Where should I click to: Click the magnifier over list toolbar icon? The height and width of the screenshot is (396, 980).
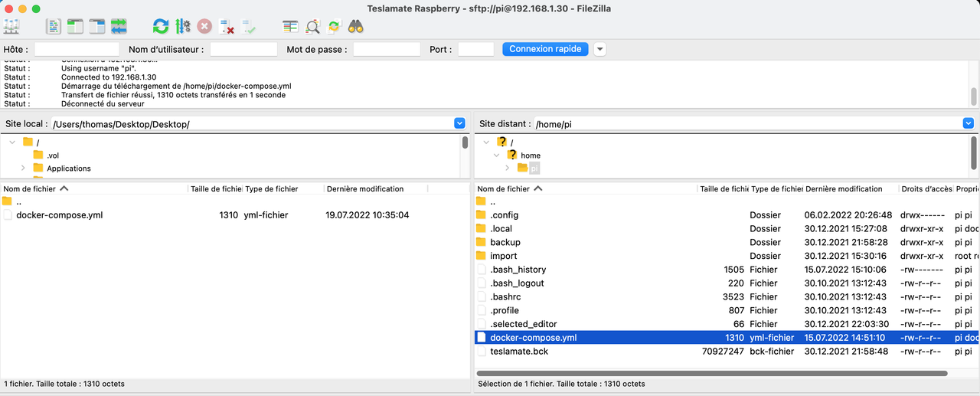click(x=312, y=27)
